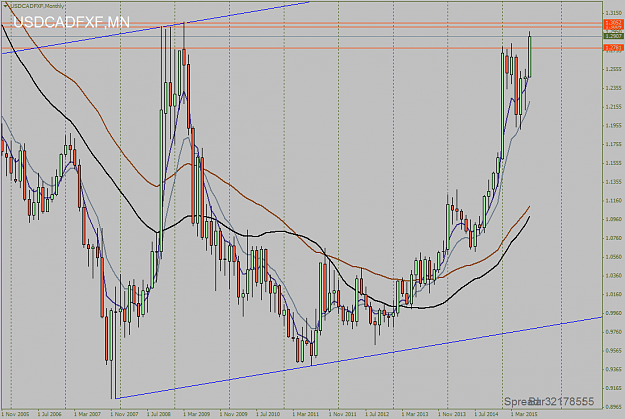The height and width of the screenshot is (419, 625).
Task: Click the 1.1555 price scale label
Action: [613, 163]
